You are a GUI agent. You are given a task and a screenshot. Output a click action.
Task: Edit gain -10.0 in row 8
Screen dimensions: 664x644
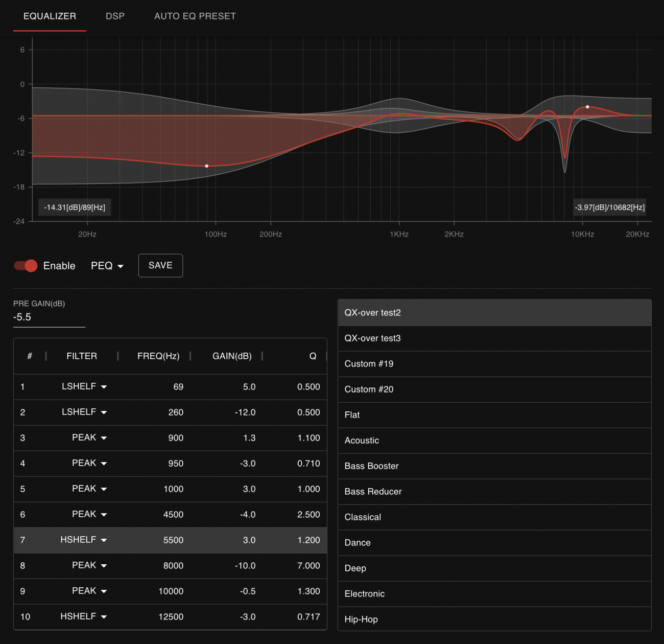(x=245, y=566)
